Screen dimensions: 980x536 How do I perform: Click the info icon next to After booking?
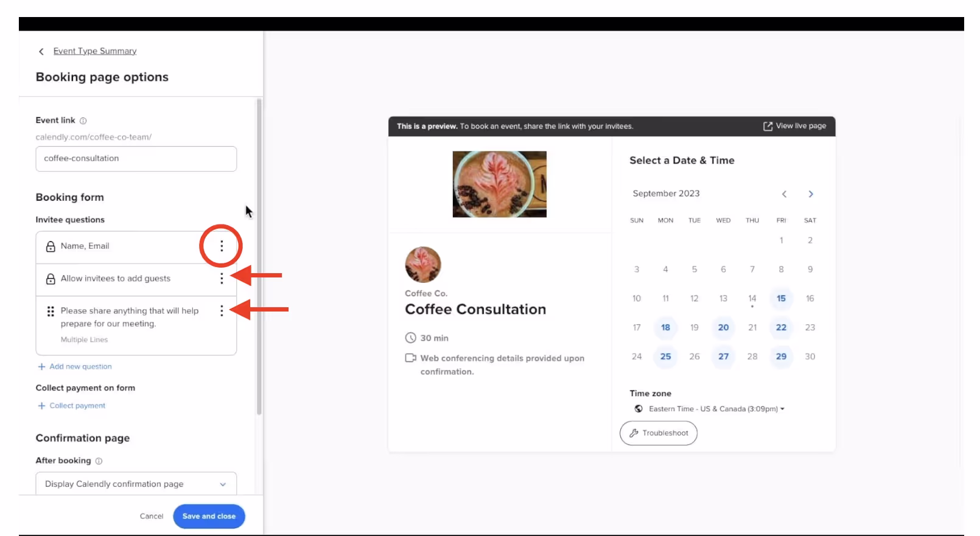tap(99, 461)
